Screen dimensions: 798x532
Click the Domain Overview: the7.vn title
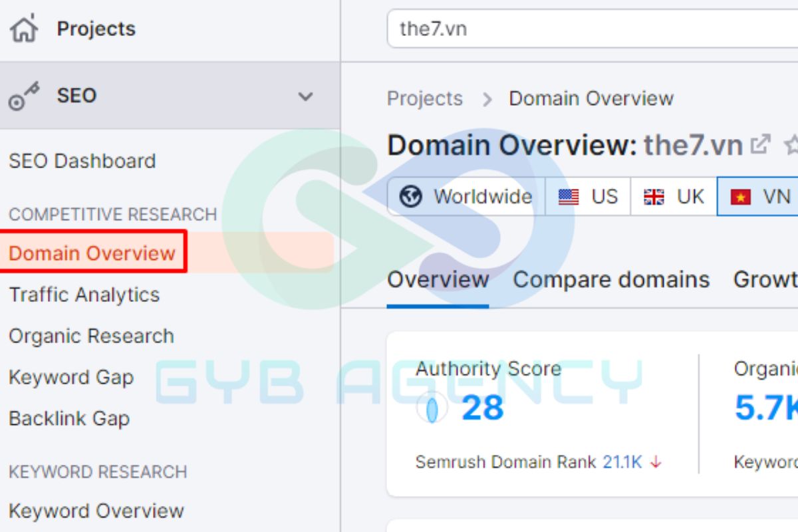[565, 145]
